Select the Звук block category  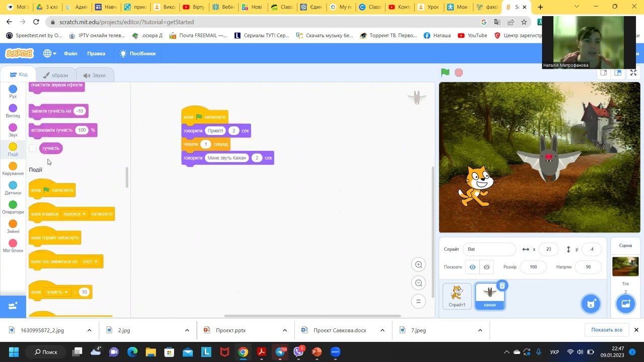click(x=13, y=131)
